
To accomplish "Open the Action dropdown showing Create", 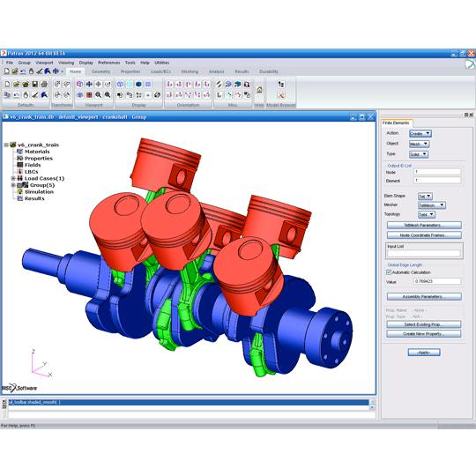I will click(420, 134).
